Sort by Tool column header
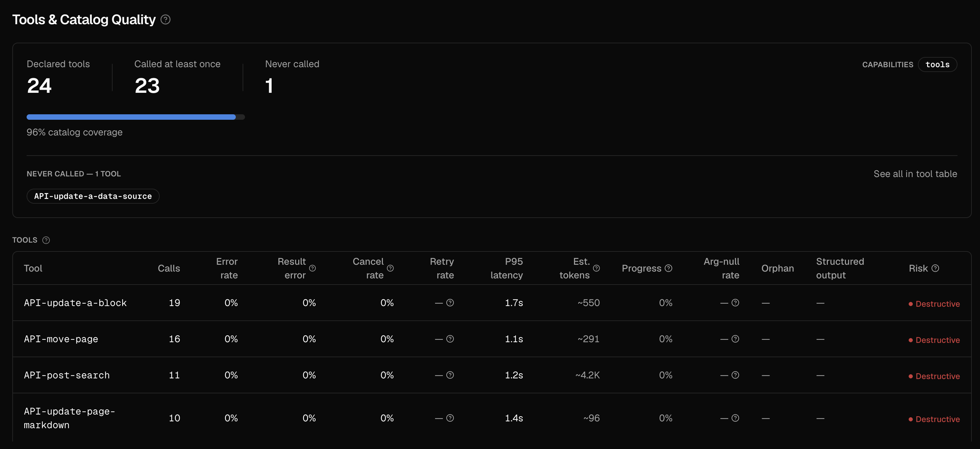Screen dimensions: 980x449 point(33,268)
